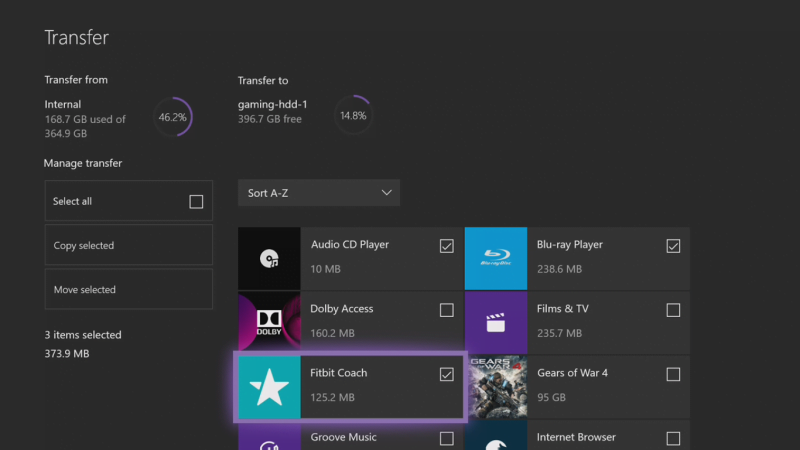
Task: Open the Gears of War 4 cover thumbnail
Action: point(497,387)
